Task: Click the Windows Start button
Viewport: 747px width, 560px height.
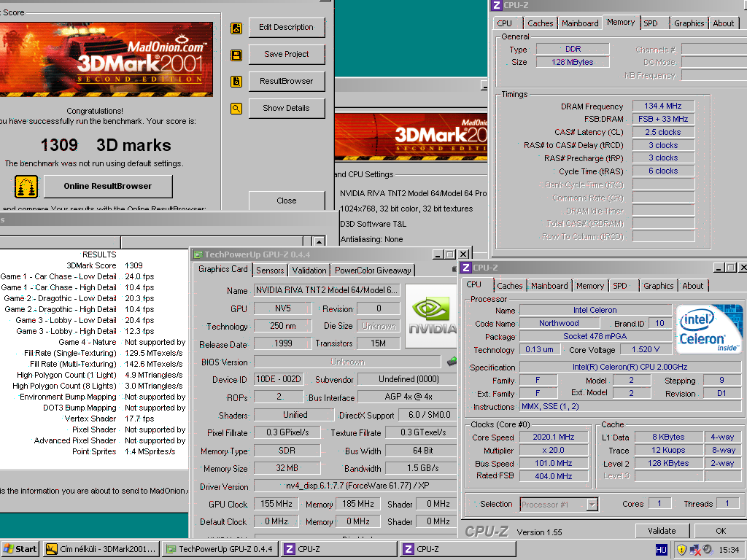Action: [x=20, y=549]
